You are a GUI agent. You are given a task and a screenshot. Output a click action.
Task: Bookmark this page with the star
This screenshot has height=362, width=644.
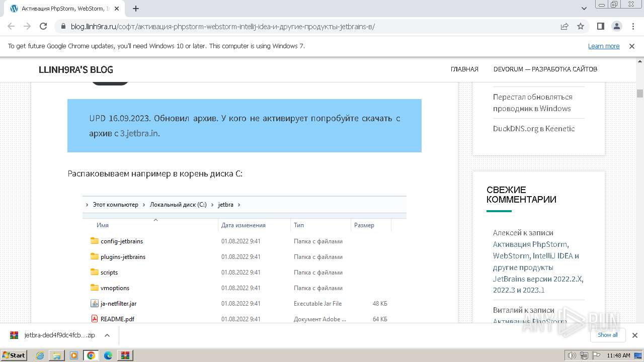[x=581, y=27]
